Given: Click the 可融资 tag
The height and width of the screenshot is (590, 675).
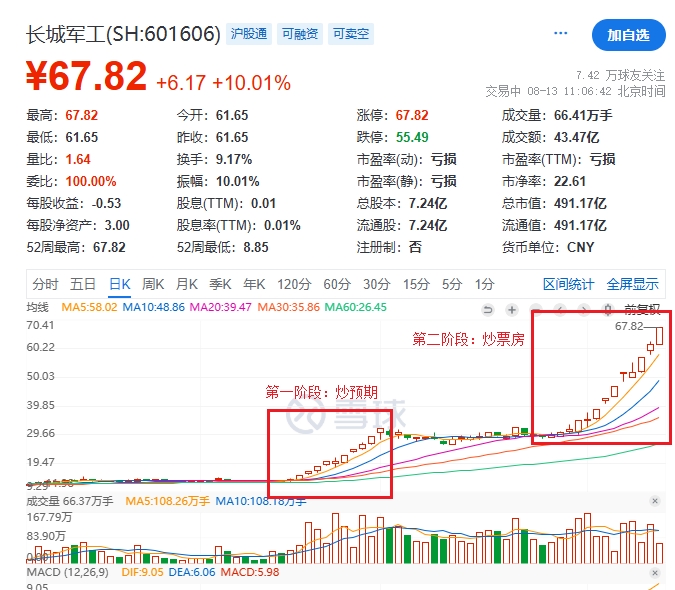Looking at the screenshot, I should point(300,34).
